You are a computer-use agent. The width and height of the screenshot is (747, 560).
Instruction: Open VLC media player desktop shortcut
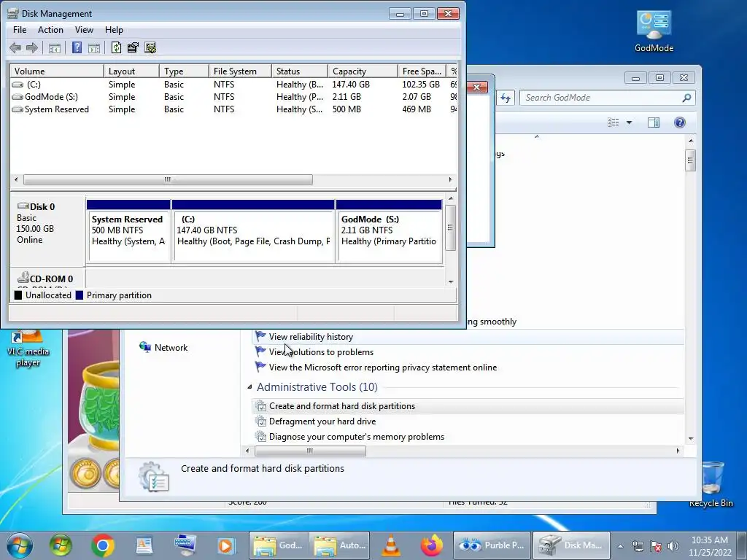[28, 350]
